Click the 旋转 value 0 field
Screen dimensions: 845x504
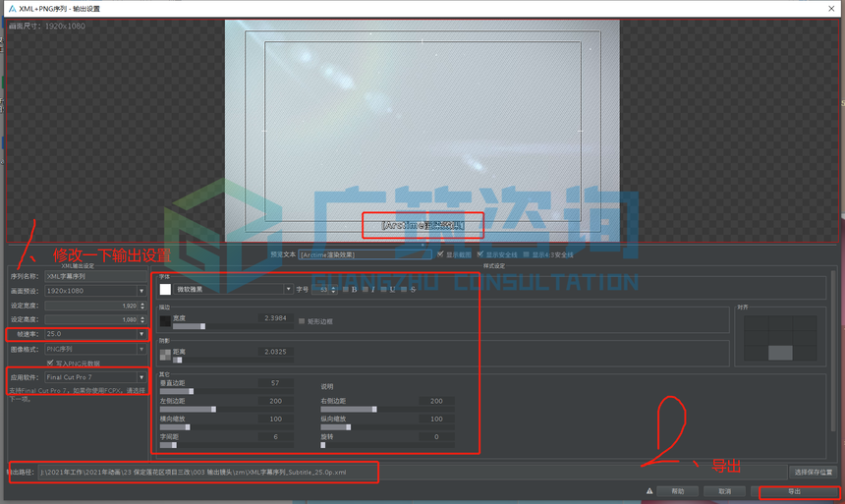tap(436, 437)
